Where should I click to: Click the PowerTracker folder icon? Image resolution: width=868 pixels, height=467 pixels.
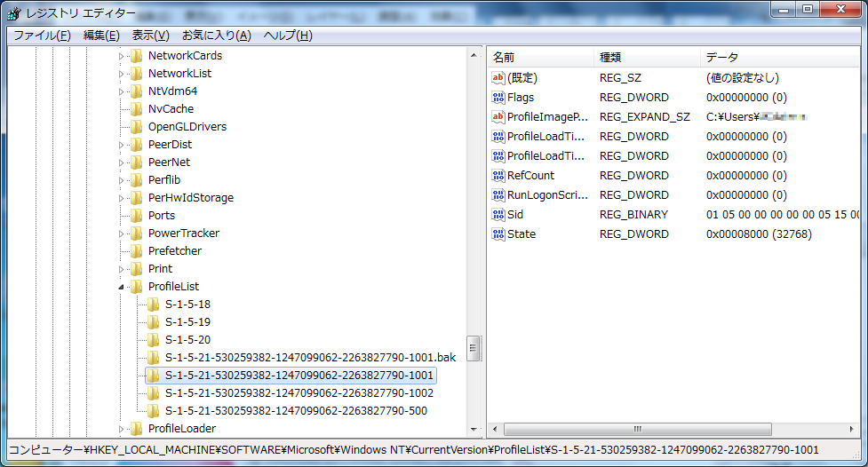click(x=136, y=233)
